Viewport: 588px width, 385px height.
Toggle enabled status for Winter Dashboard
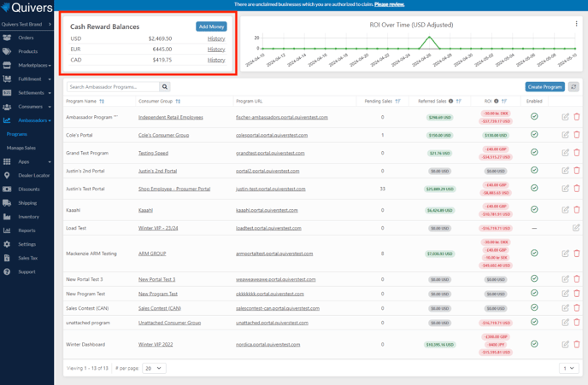[534, 344]
